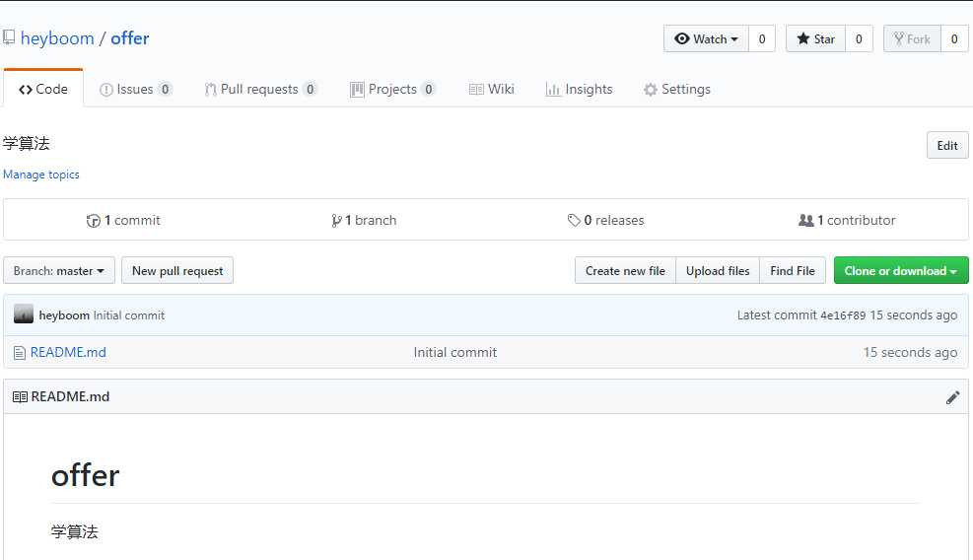This screenshot has height=560, width=973.
Task: Click the Insights tab graph icon
Action: pos(552,90)
